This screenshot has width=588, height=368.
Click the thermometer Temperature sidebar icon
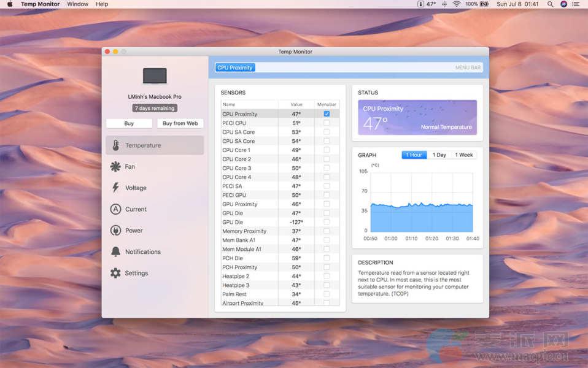pyautogui.click(x=115, y=145)
